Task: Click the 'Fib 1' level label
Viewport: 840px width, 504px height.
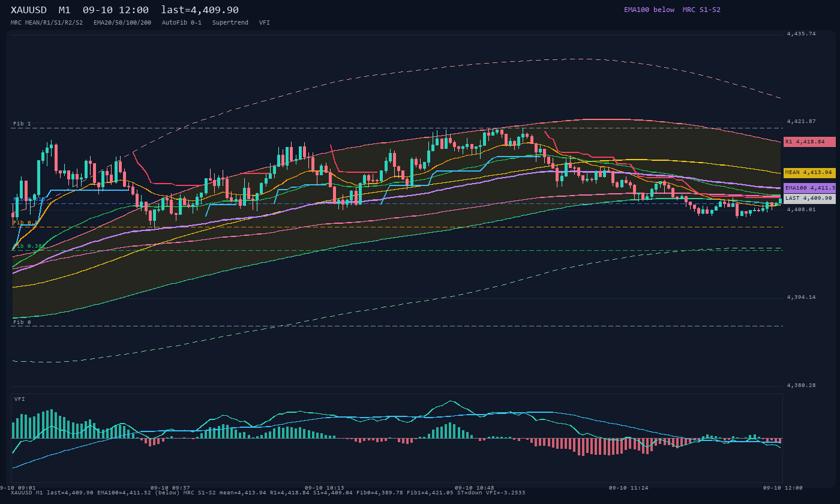Action: [x=22, y=124]
